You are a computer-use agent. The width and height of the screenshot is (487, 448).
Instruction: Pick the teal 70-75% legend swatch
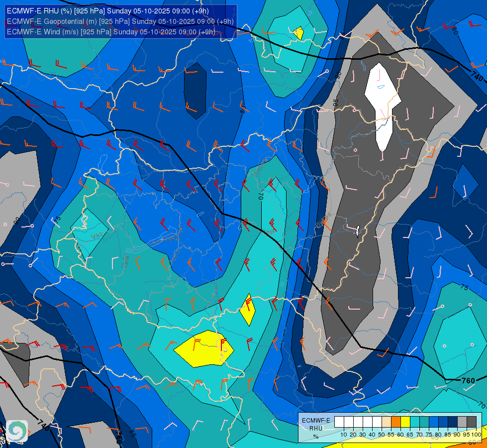[x=424, y=422]
